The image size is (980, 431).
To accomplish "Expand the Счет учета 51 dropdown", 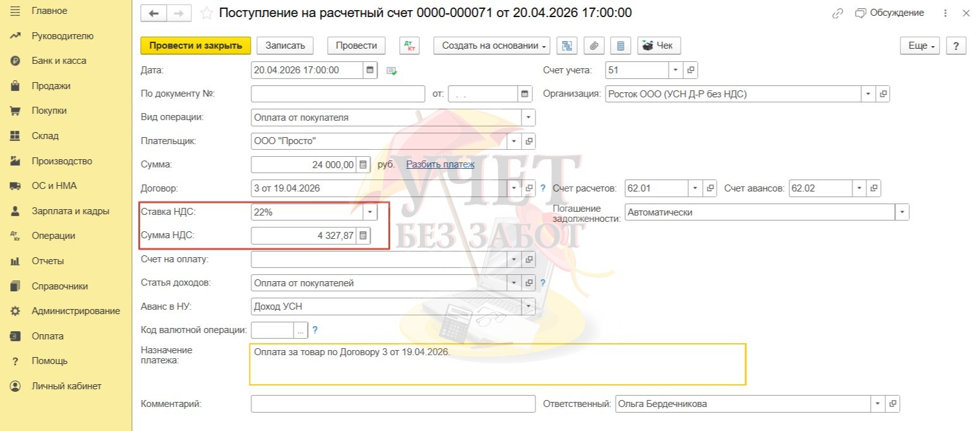I will pyautogui.click(x=676, y=70).
